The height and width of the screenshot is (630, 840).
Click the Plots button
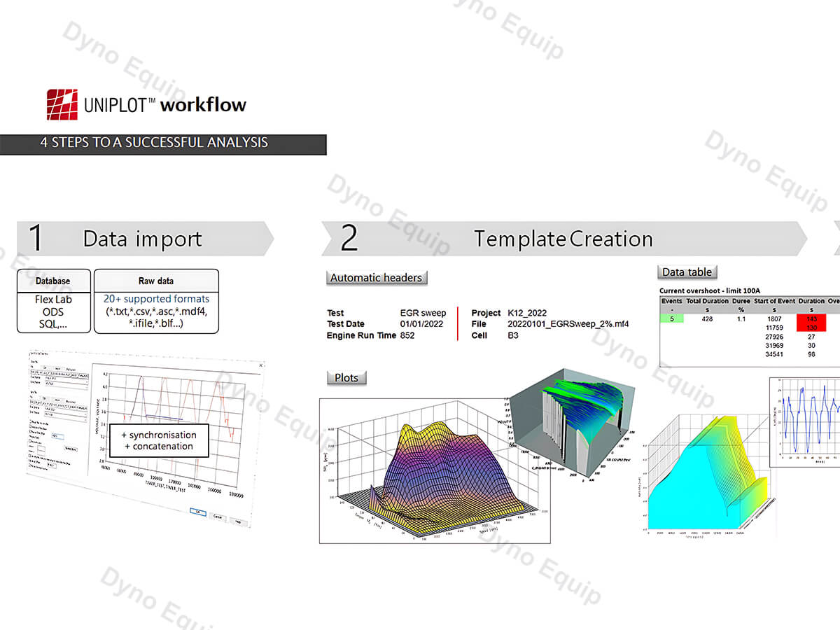point(346,378)
